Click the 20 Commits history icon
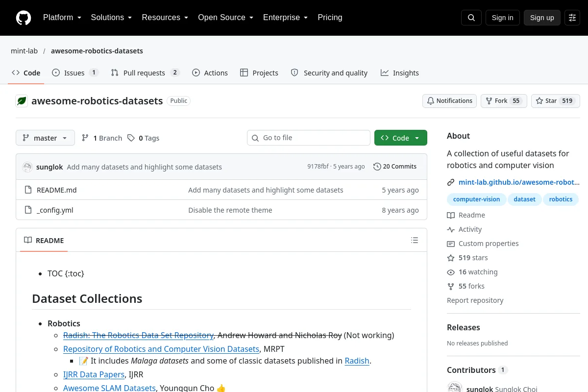Image resolution: width=588 pixels, height=392 pixels. coord(377,167)
